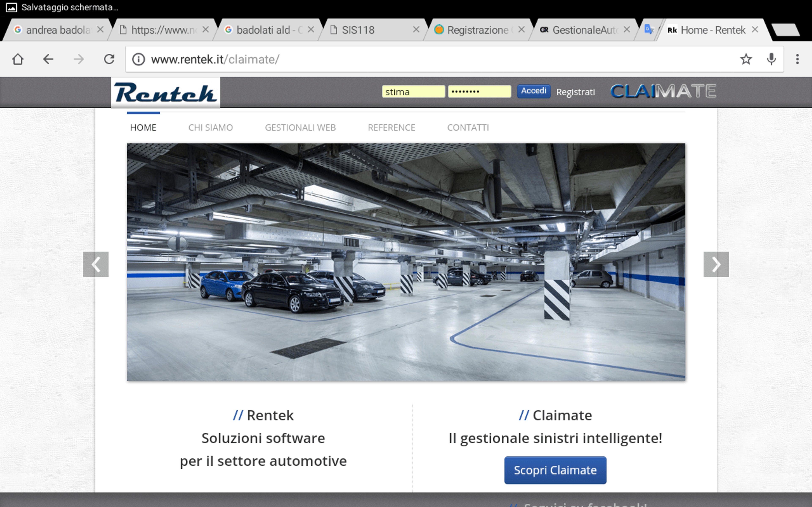This screenshot has width=812, height=507.
Task: Reload the current page
Action: click(109, 59)
